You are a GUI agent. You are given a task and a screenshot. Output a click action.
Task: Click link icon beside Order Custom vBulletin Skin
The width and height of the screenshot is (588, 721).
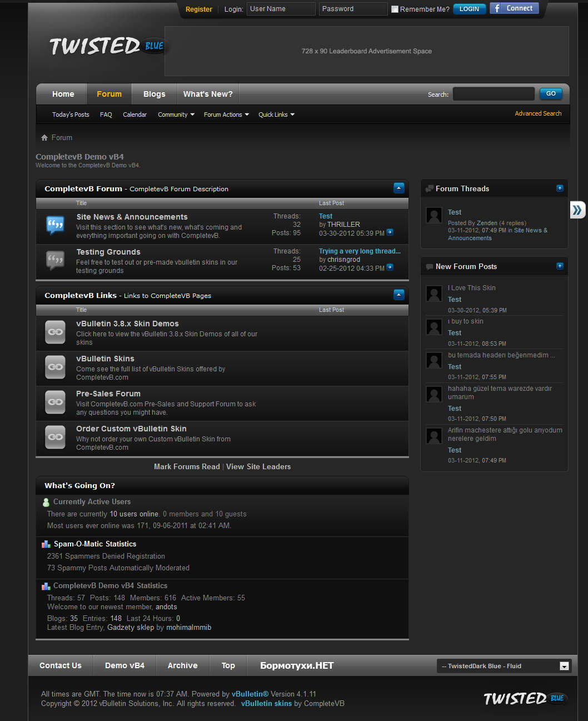tap(55, 437)
